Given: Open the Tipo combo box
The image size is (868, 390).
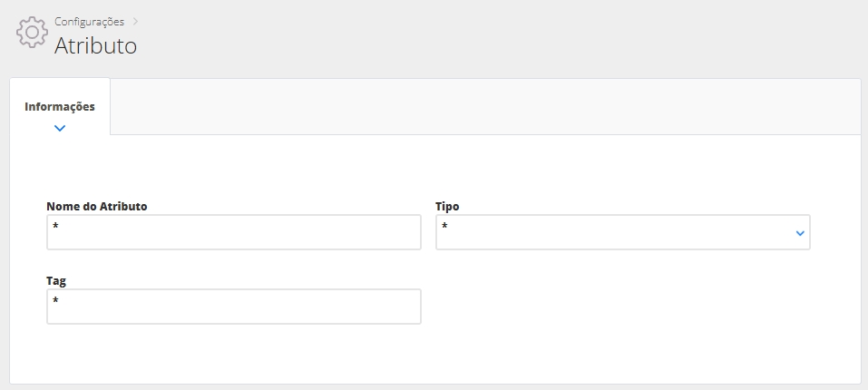Looking at the screenshot, I should tap(617, 232).
